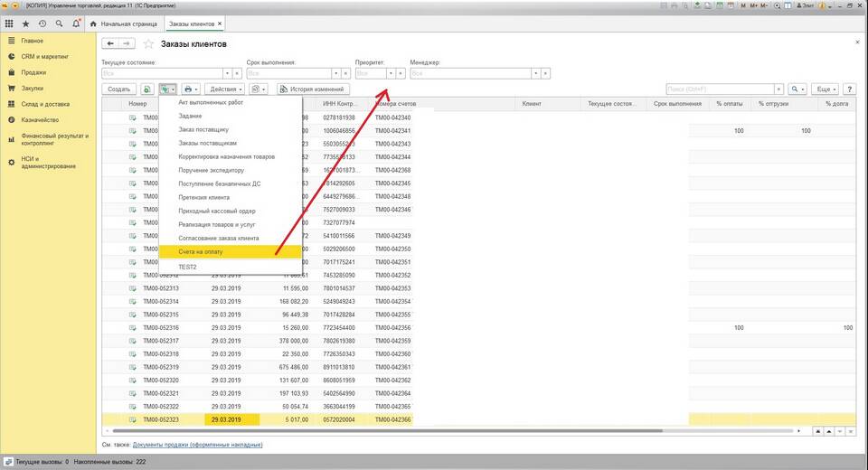Open История изменений button
The image size is (868, 470).
tap(312, 89)
